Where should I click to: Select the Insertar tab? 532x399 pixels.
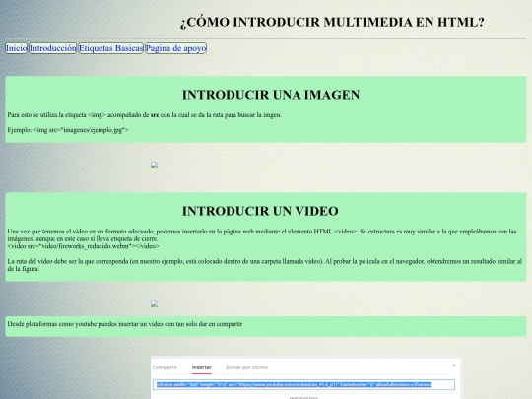pyautogui.click(x=202, y=367)
